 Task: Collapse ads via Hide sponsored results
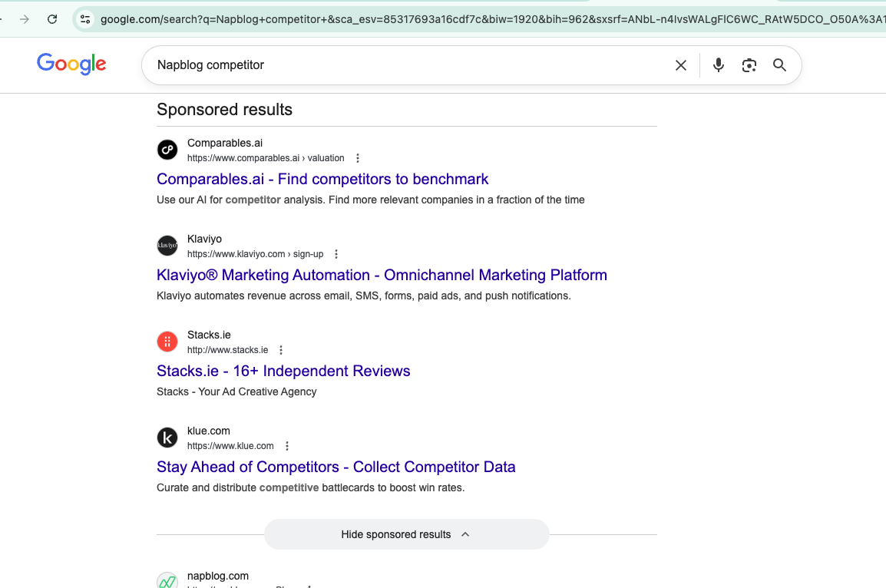click(406, 534)
